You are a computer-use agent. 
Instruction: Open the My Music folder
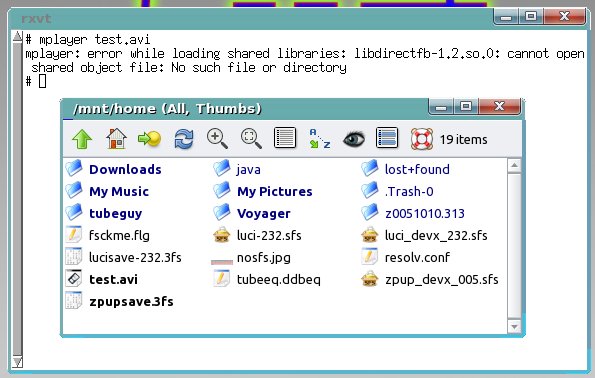(x=107, y=191)
